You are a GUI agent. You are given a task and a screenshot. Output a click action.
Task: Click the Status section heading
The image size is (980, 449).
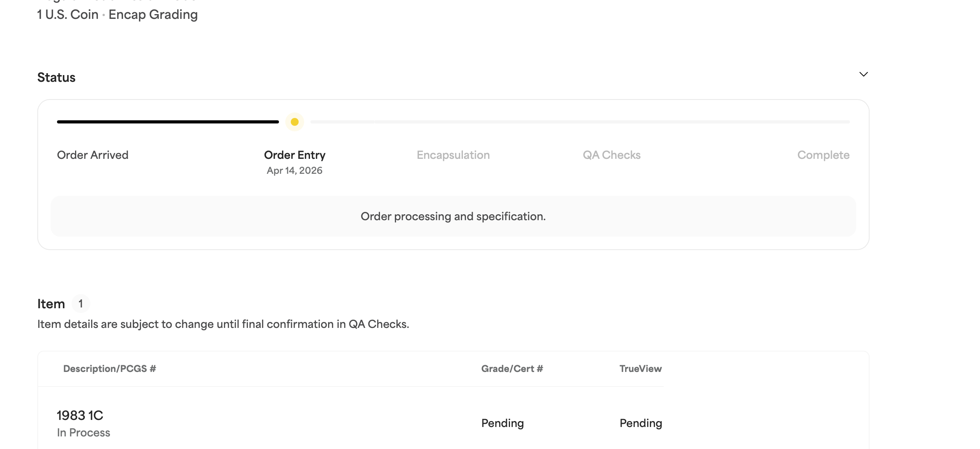56,77
